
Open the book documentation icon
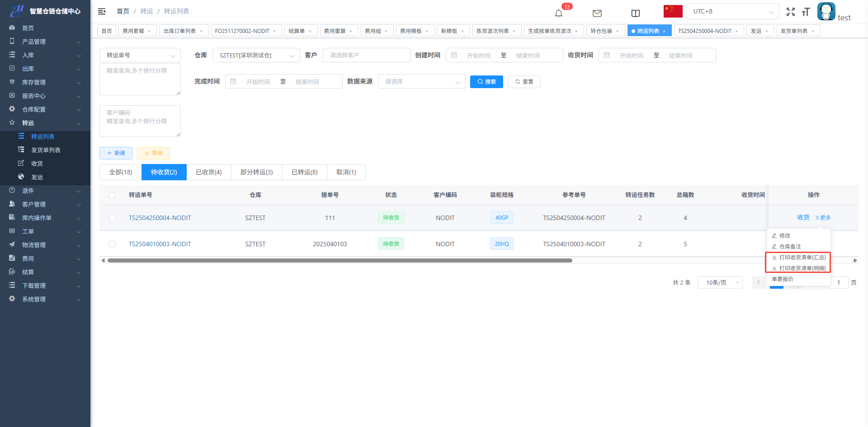point(635,13)
